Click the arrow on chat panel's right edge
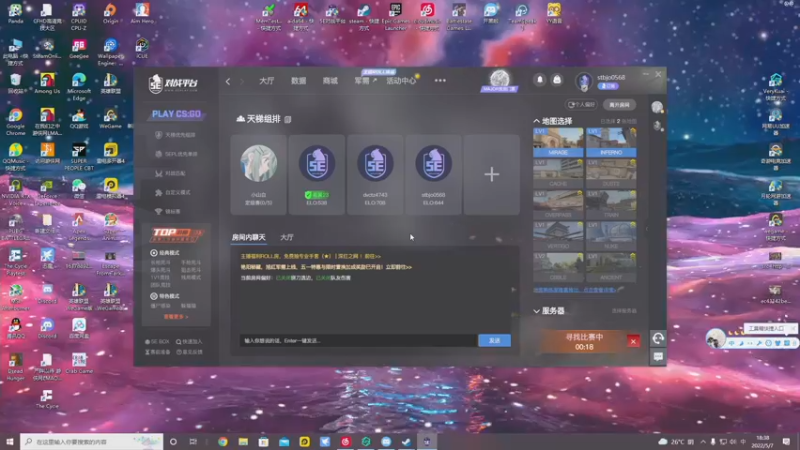The height and width of the screenshot is (450, 800). [x=513, y=290]
